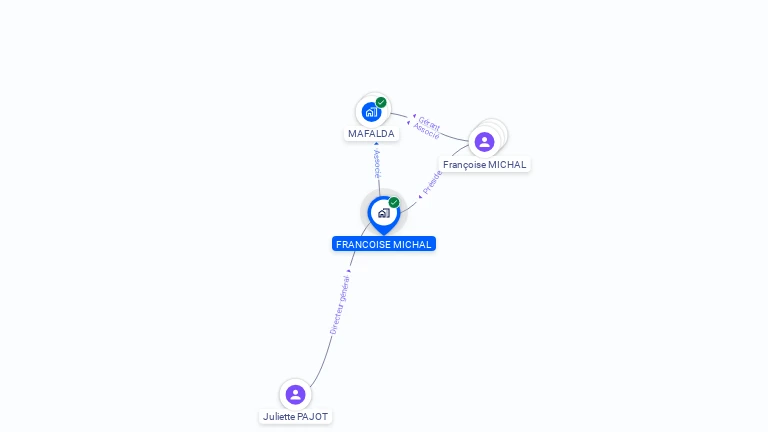Viewport: 768px width, 432px height.
Task: Select the Associé label below MAFALDA
Action: (x=377, y=164)
